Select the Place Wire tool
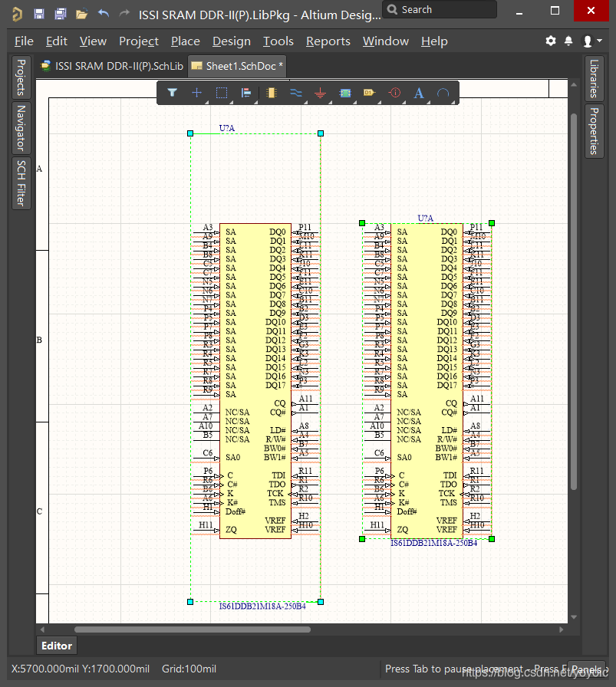The width and height of the screenshot is (616, 687). 296,93
